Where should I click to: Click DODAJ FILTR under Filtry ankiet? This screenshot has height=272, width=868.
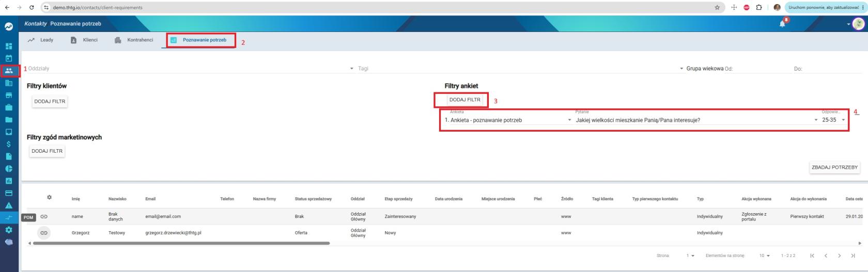click(465, 100)
